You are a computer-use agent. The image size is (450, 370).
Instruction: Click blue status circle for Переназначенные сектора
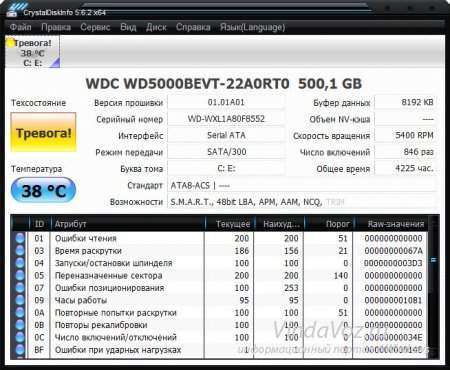[20, 275]
